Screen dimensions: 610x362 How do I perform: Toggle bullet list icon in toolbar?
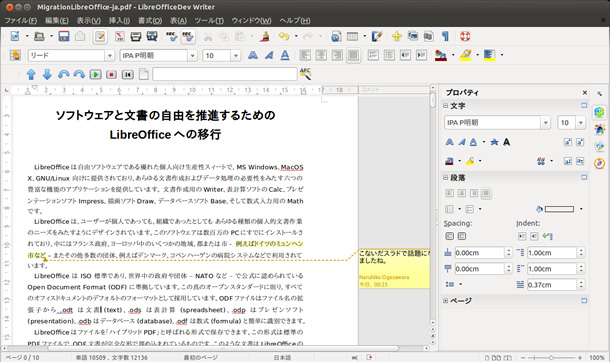[389, 55]
